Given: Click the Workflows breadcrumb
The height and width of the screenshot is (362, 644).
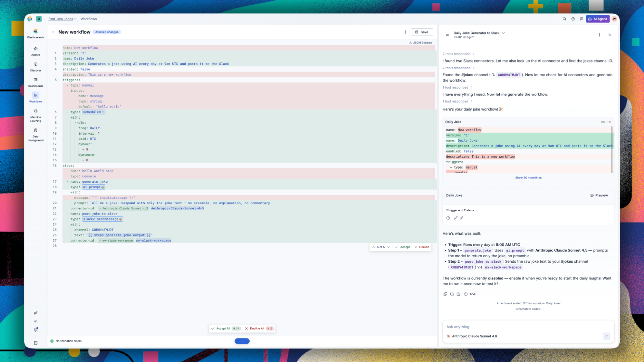Looking at the screenshot, I should pos(89,19).
